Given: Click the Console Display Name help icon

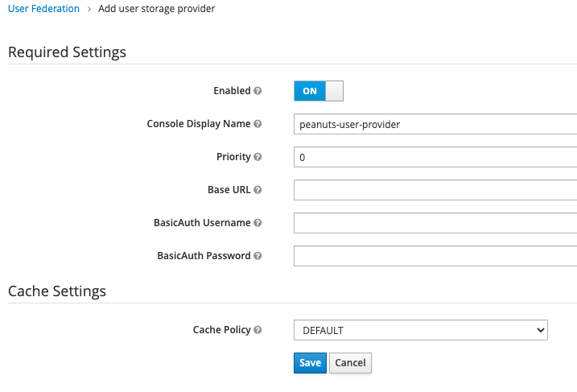Looking at the screenshot, I should (x=258, y=124).
